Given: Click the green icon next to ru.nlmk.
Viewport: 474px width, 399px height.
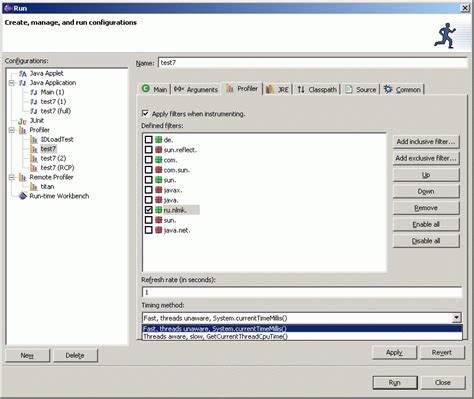Looking at the screenshot, I should tap(159, 210).
